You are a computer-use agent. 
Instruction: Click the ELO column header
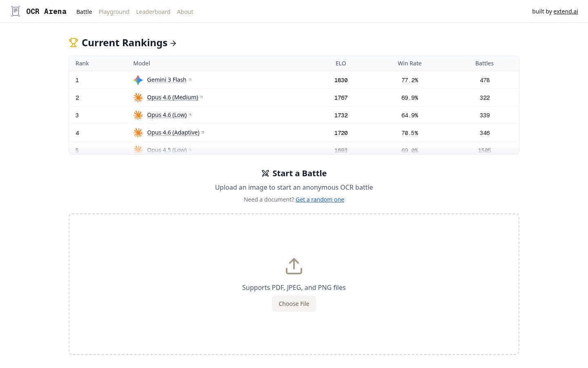341,63
